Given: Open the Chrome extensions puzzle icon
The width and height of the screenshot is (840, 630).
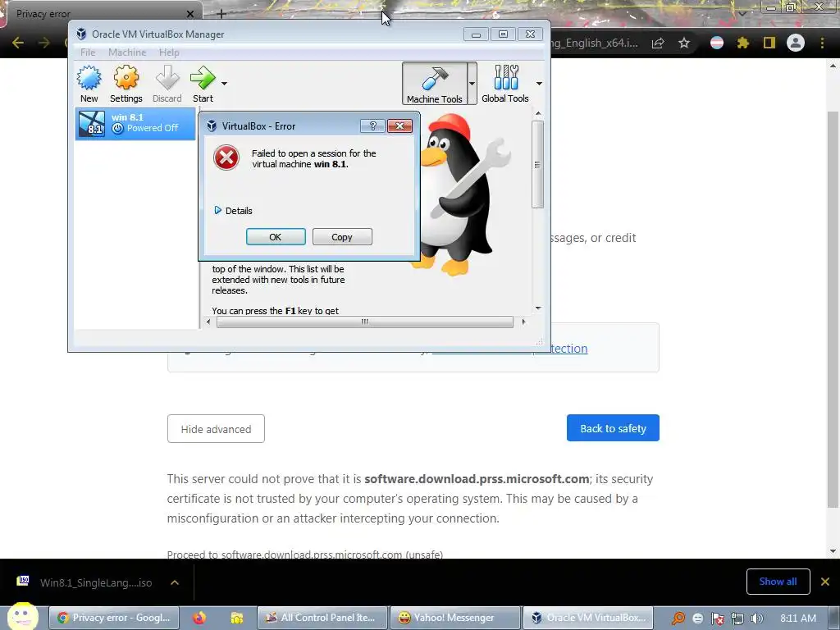Looking at the screenshot, I should 742,43.
